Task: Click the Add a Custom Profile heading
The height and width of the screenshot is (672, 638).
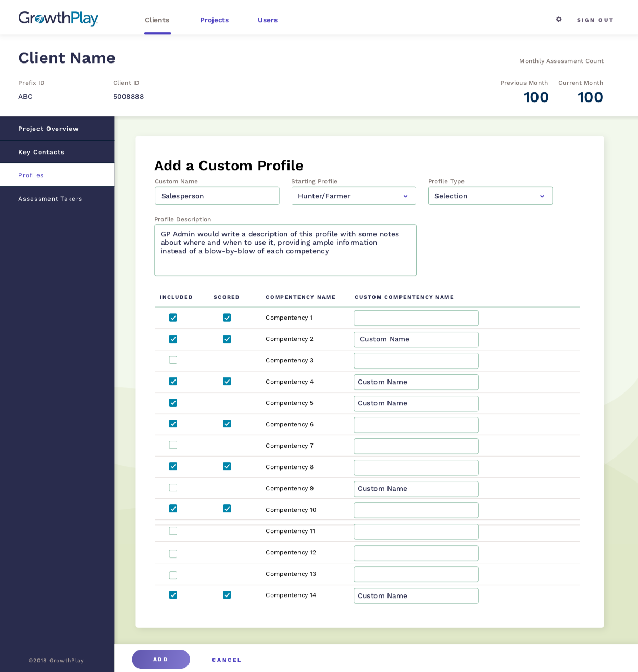Action: [229, 166]
